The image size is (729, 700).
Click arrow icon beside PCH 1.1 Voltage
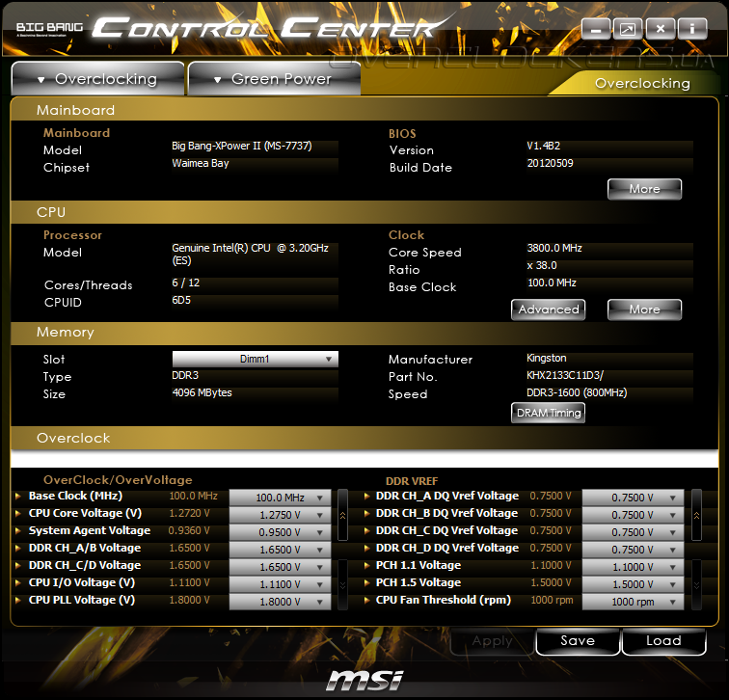pos(366,565)
